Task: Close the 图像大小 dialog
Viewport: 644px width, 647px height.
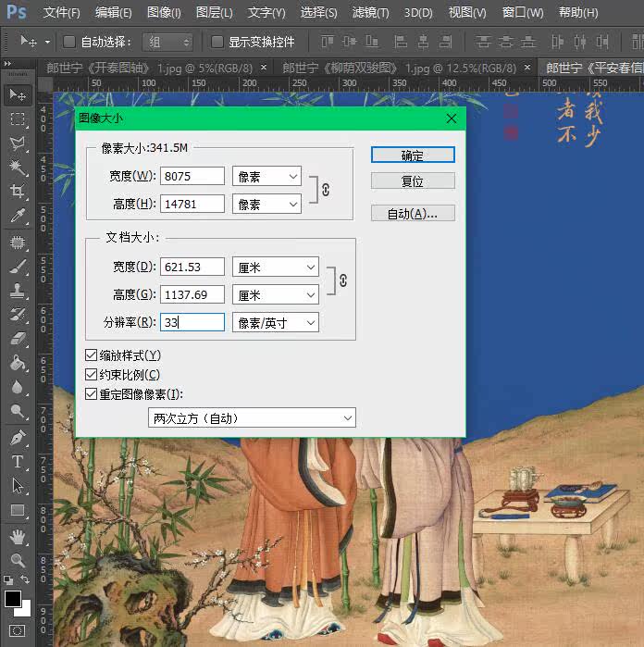Action: (x=451, y=118)
